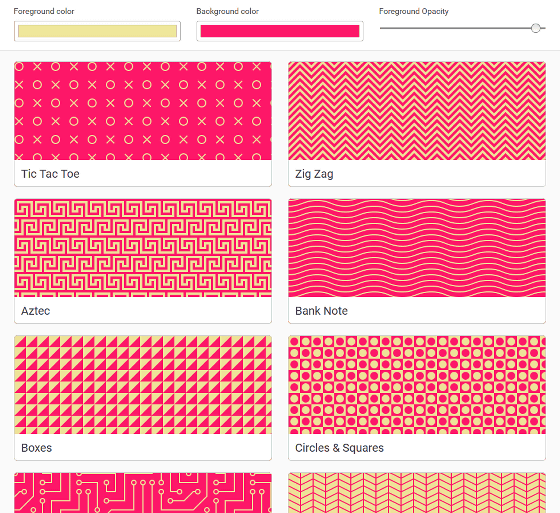
Task: Click the Foreground Opacity slider handle
Action: click(535, 28)
